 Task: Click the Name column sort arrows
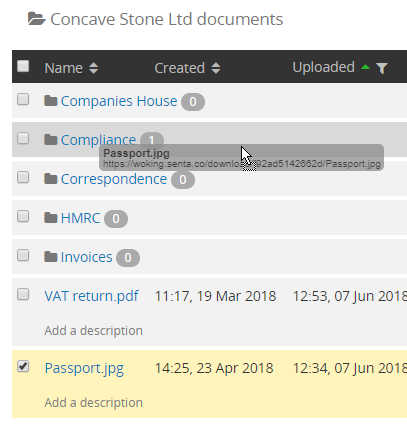coord(94,68)
